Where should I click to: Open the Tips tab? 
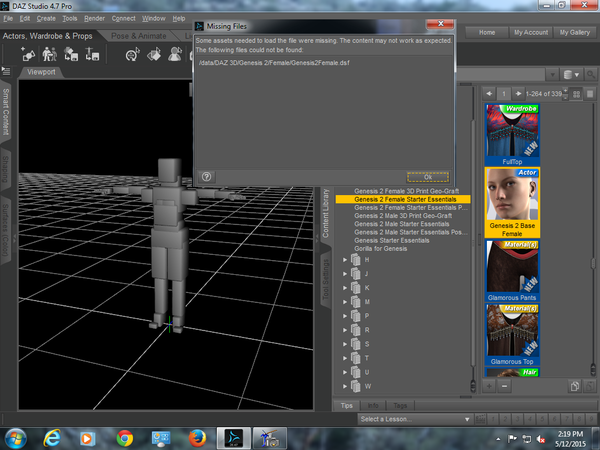(347, 406)
